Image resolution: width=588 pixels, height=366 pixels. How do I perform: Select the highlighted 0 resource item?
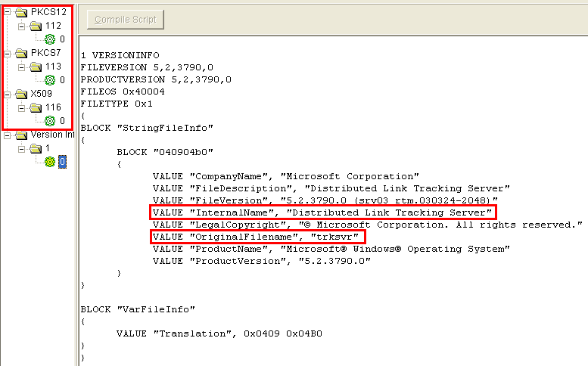(63, 162)
